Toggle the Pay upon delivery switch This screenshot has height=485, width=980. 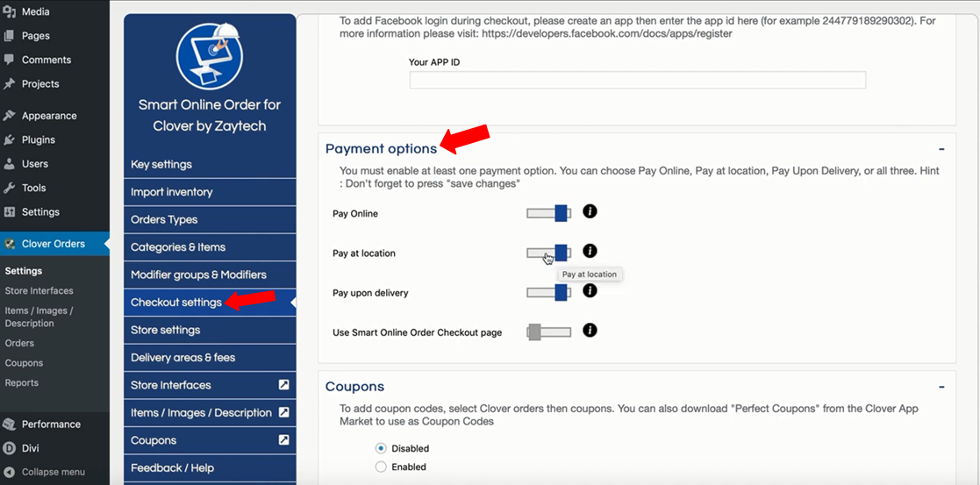548,293
